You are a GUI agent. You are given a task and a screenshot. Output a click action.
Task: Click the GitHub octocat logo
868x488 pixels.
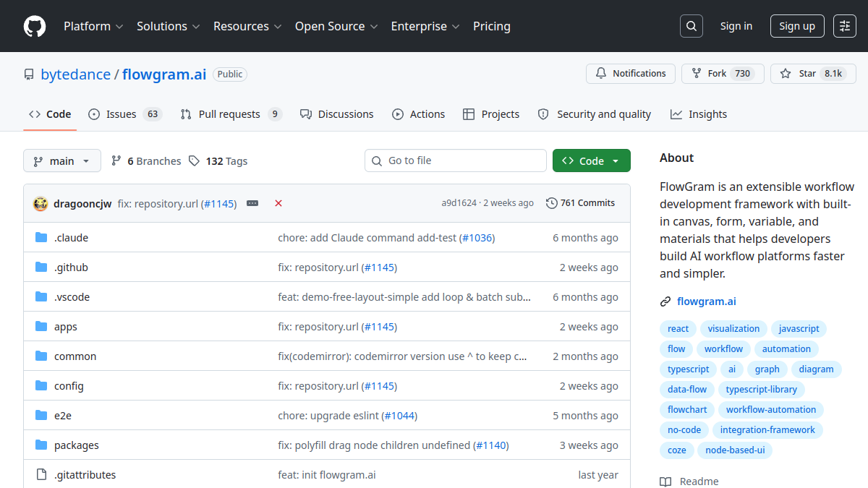35,26
